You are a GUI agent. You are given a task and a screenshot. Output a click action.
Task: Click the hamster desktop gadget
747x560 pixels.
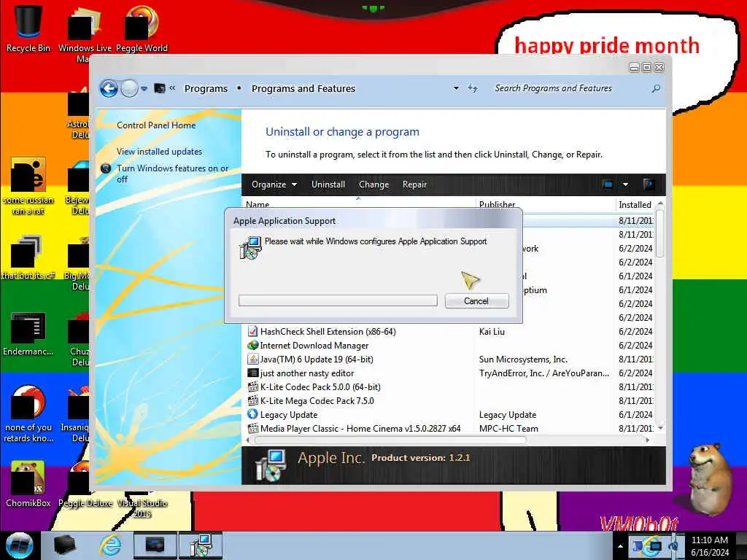coord(709,478)
